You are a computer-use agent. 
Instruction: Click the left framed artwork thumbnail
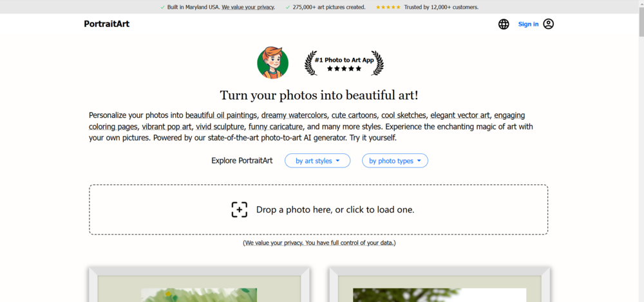click(199, 287)
